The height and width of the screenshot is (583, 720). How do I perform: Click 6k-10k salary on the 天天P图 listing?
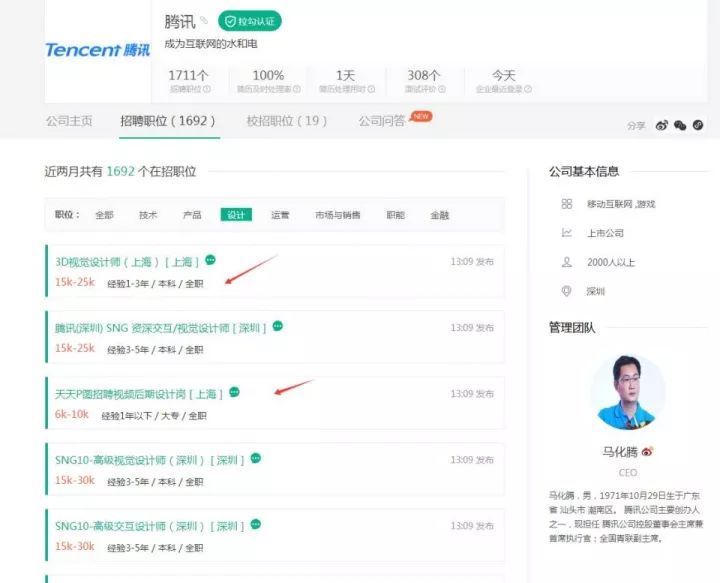(x=72, y=415)
